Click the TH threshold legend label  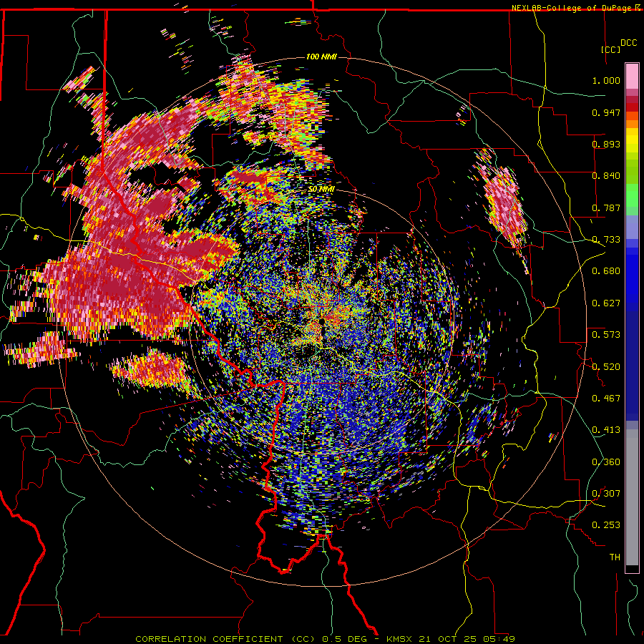pos(615,557)
